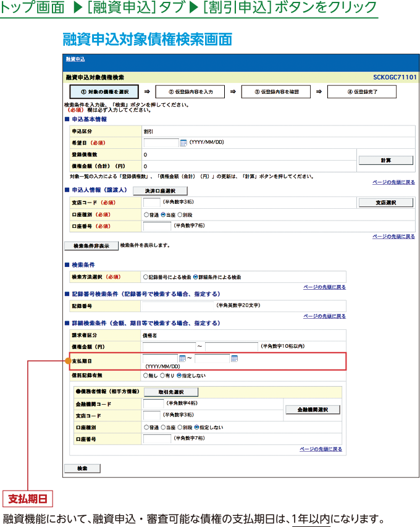Open calendar icon next to 希望日 field

(x=183, y=143)
